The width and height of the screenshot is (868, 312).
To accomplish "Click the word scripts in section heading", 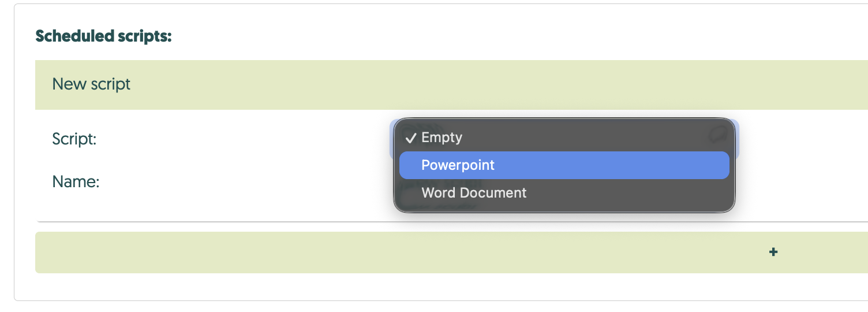I will [x=144, y=36].
